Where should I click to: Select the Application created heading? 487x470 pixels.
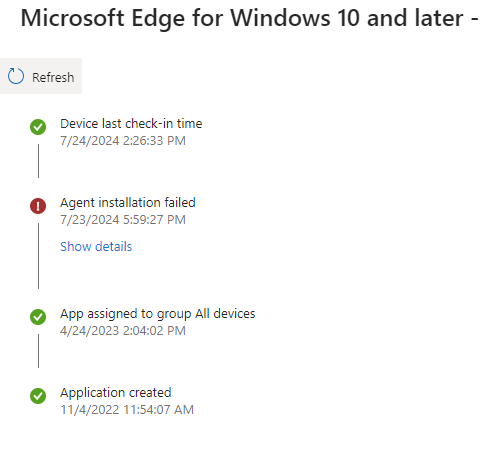pyautogui.click(x=116, y=393)
